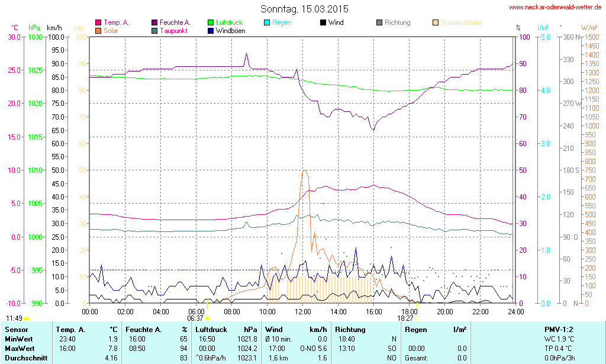Select the purple Feuchte A. legend square
The width and height of the screenshot is (606, 364).
pyautogui.click(x=154, y=22)
